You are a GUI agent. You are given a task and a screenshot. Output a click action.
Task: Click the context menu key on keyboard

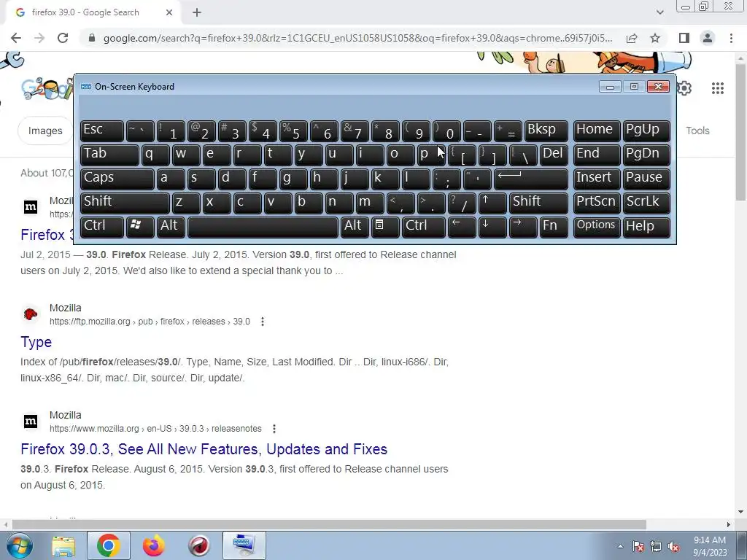pyautogui.click(x=385, y=227)
